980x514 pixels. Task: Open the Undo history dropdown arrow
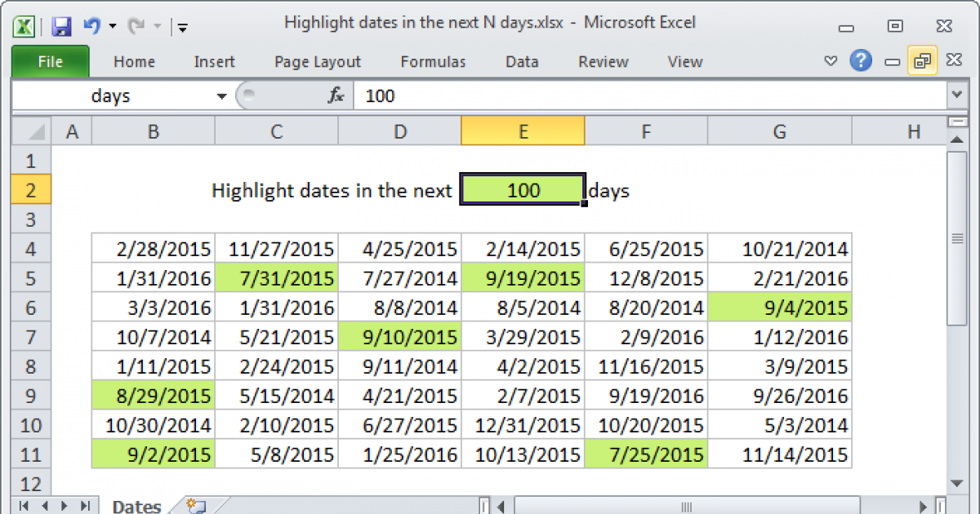pos(112,24)
